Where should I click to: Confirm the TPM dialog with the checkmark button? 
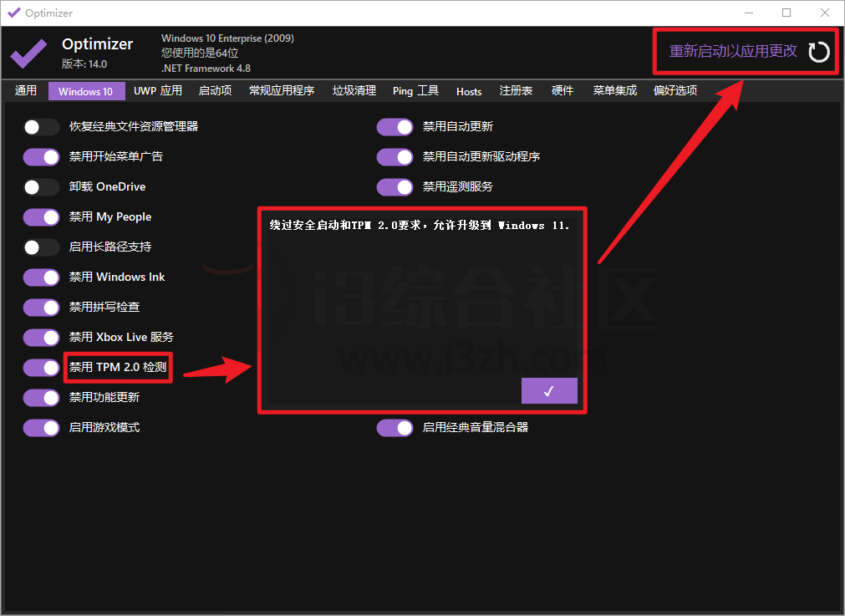[549, 390]
